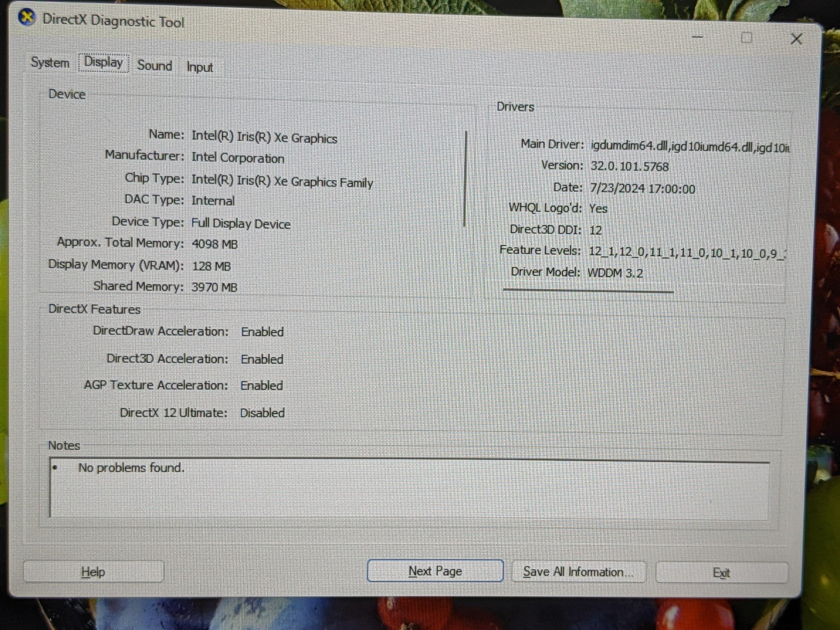Click the Display Memory (VRAM) 128 MB value

tap(211, 266)
